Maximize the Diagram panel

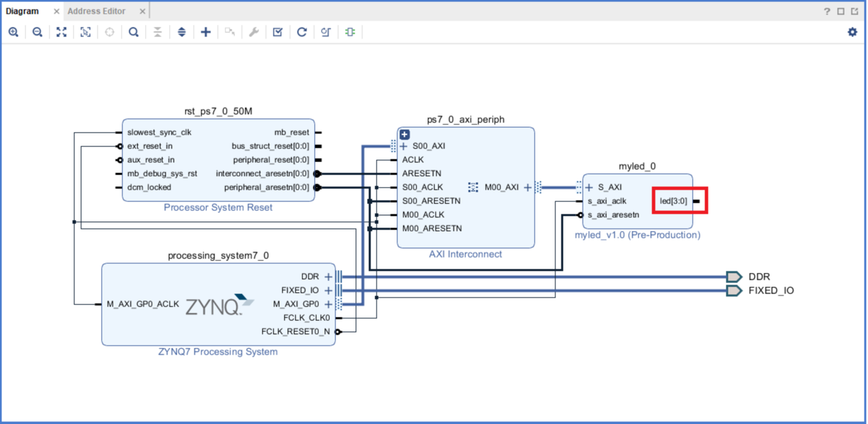coord(841,11)
